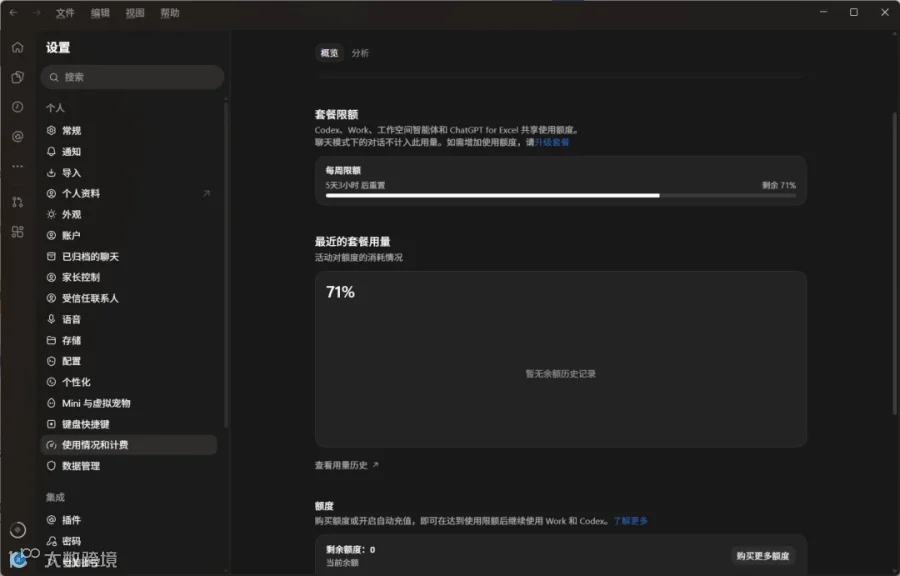Screen dimensions: 900x576
Task: Click the home icon in the left rail
Action: click(x=18, y=47)
